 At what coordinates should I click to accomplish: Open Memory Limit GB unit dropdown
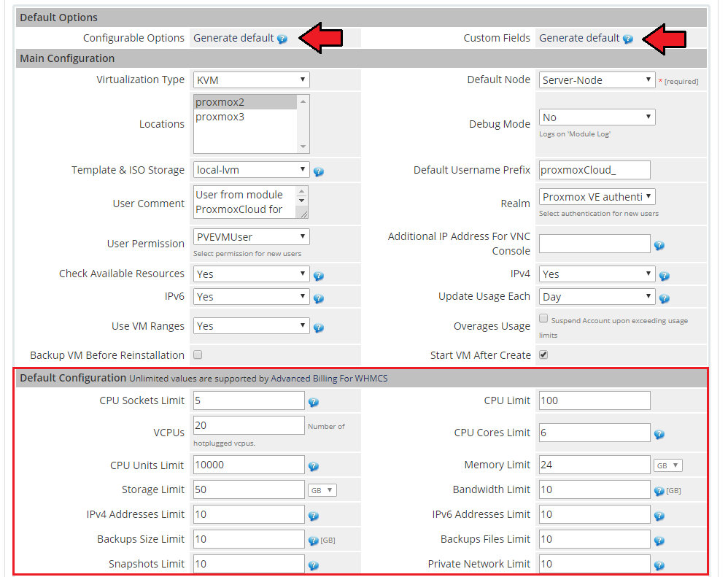(668, 465)
